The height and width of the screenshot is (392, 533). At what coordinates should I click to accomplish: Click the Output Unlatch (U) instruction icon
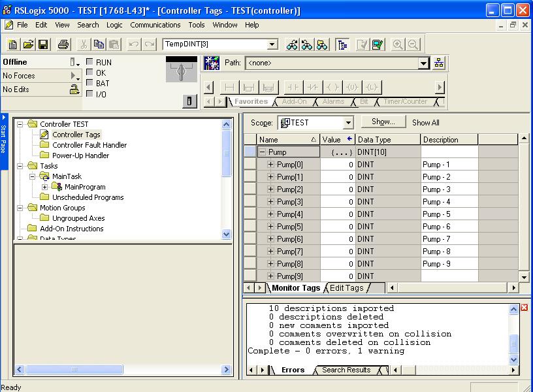point(352,88)
